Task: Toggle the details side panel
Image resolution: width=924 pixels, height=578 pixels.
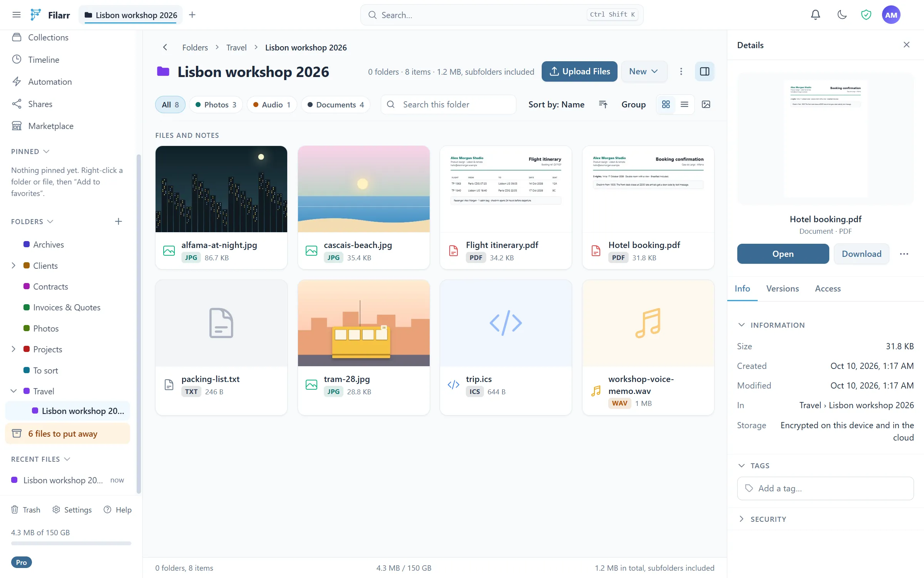Action: [705, 72]
